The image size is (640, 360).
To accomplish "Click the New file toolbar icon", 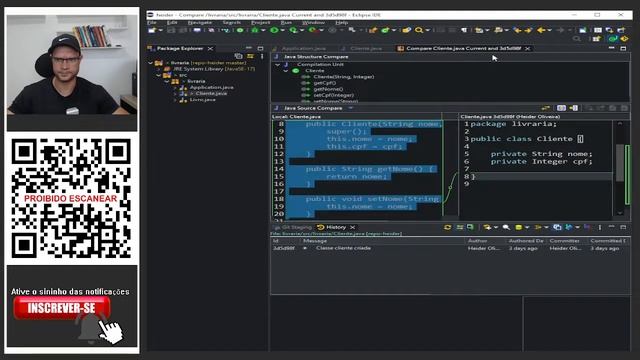I will [152, 30].
